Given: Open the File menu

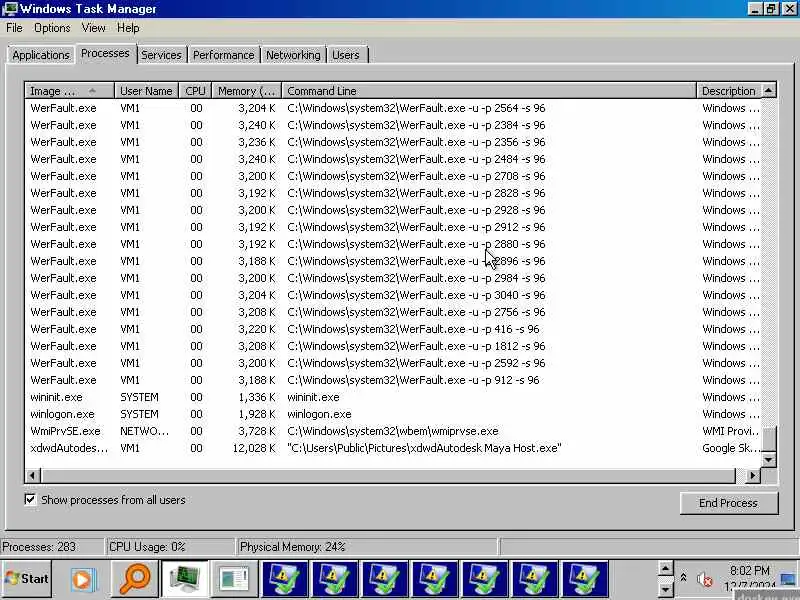Looking at the screenshot, I should click(x=14, y=28).
